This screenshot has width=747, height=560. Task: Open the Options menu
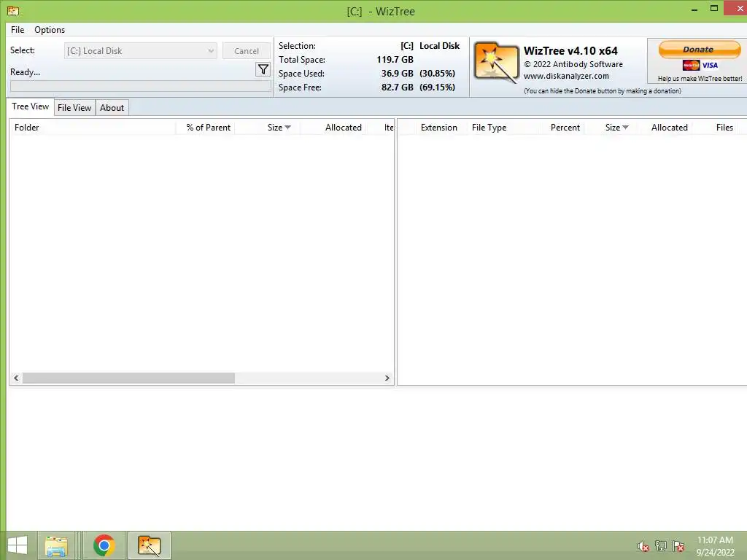[x=50, y=29]
